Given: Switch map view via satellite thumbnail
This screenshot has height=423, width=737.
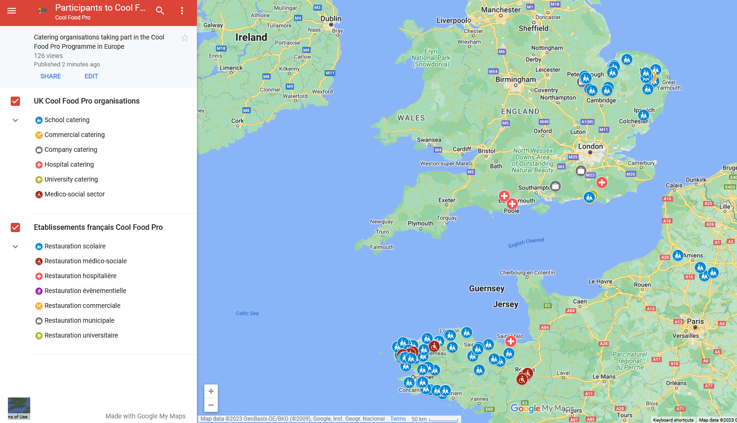Looking at the screenshot, I should pos(19,408).
